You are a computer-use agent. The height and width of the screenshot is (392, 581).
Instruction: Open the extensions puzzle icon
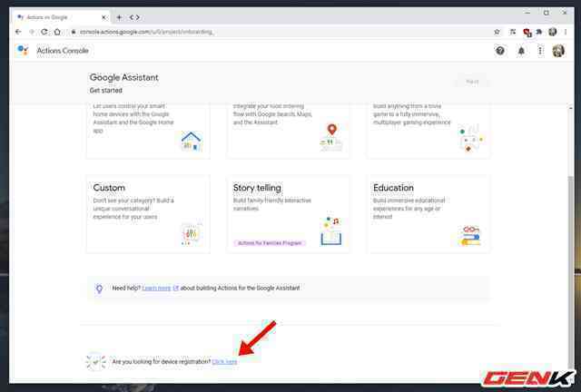(539, 33)
